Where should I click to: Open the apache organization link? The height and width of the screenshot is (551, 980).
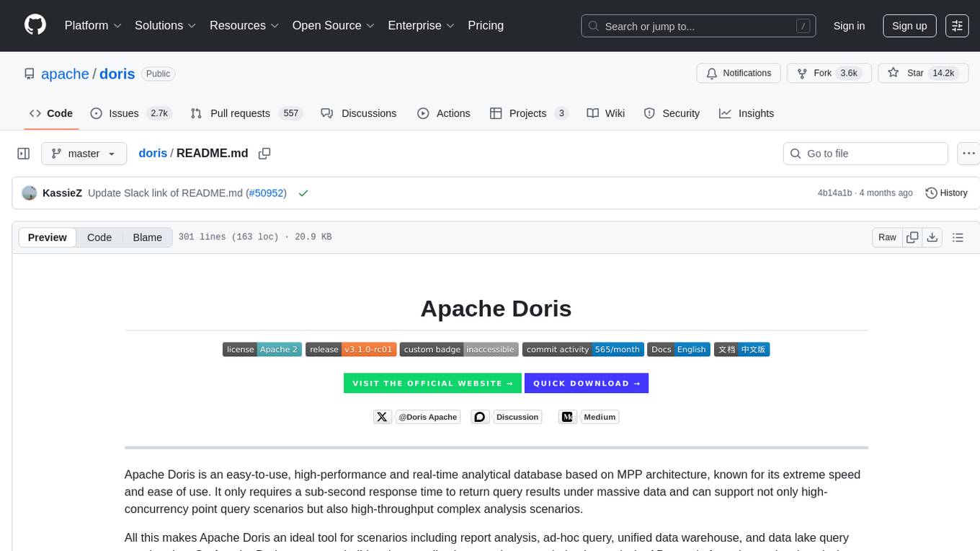click(65, 74)
